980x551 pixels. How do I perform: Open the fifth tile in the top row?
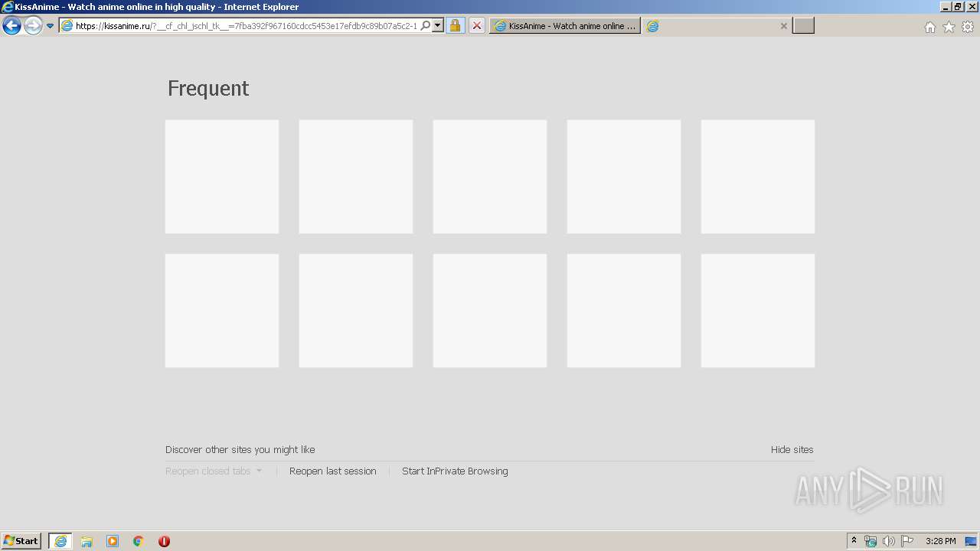758,177
